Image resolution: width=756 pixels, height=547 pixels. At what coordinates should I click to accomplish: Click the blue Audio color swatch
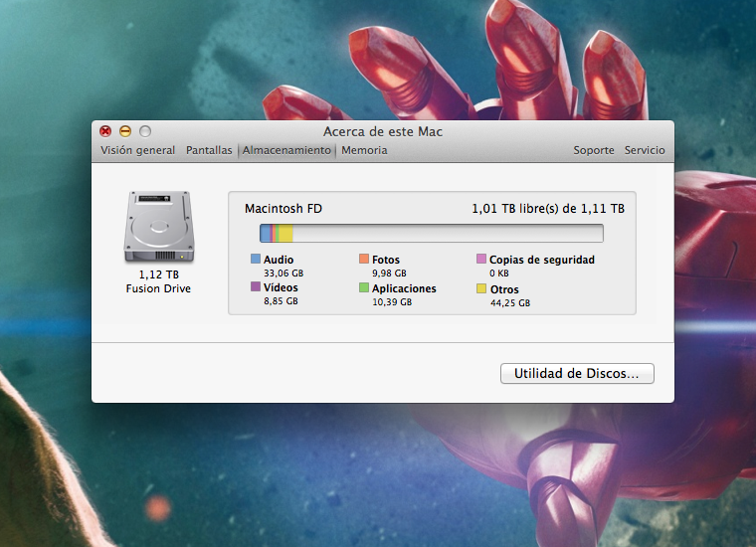pos(256,259)
